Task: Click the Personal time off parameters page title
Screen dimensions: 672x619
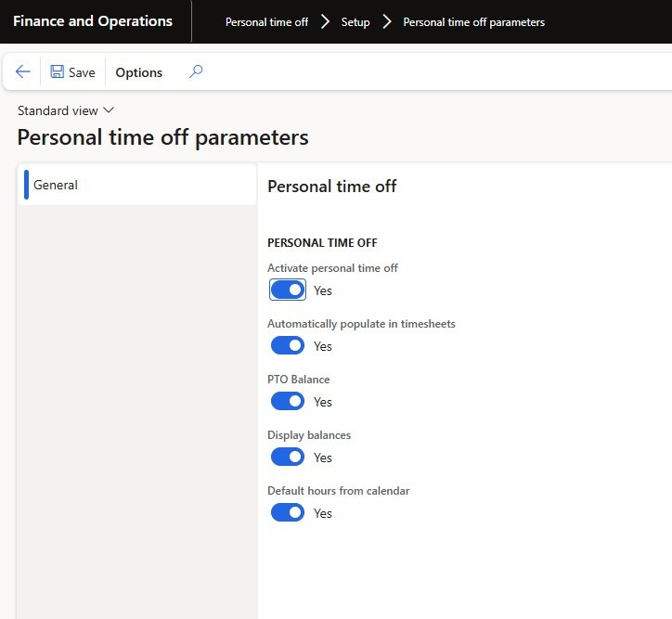Action: (162, 138)
